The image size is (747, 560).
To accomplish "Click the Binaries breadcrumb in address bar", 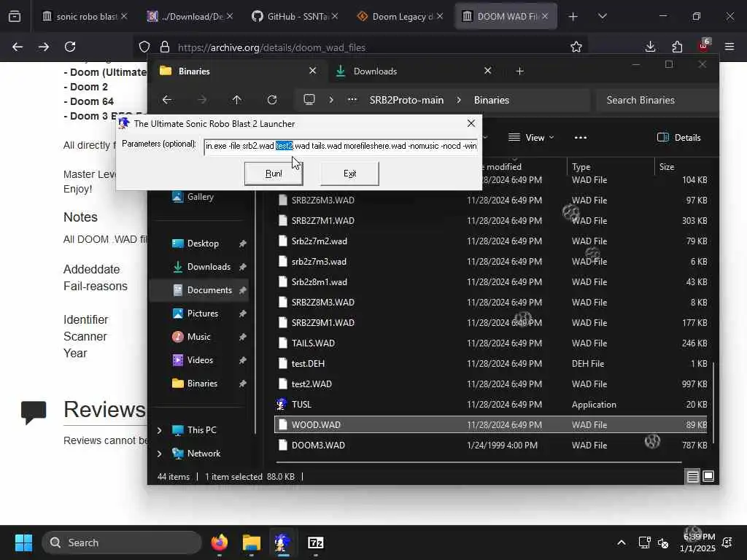I will coord(491,100).
